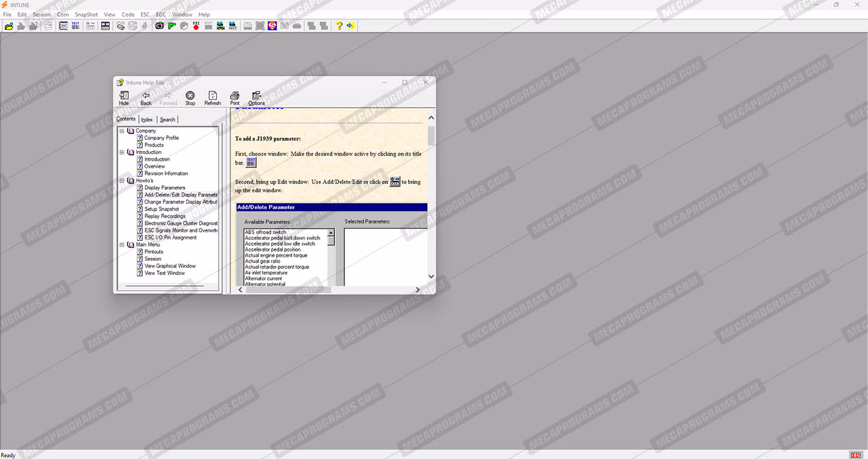Image resolution: width=868 pixels, height=459 pixels.
Task: Click the Print icon in help toolbar
Action: pyautogui.click(x=234, y=98)
